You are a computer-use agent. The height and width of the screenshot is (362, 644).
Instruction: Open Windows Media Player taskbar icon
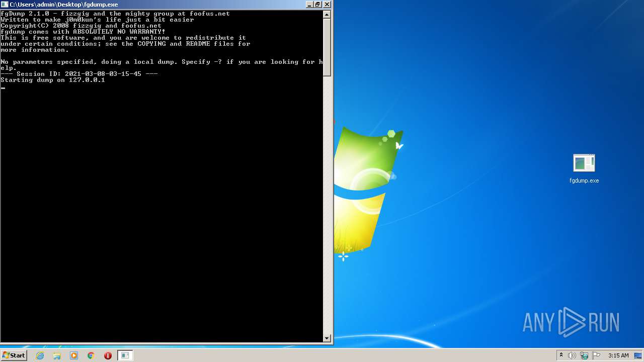tap(74, 355)
